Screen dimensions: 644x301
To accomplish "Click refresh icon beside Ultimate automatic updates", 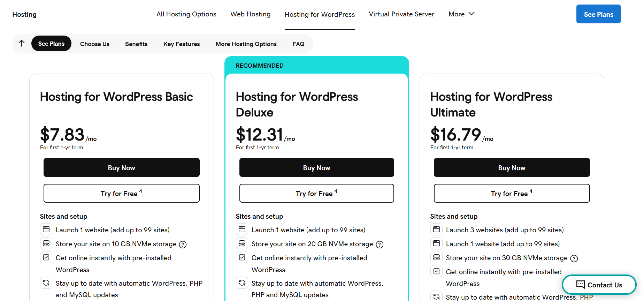I will [437, 297].
